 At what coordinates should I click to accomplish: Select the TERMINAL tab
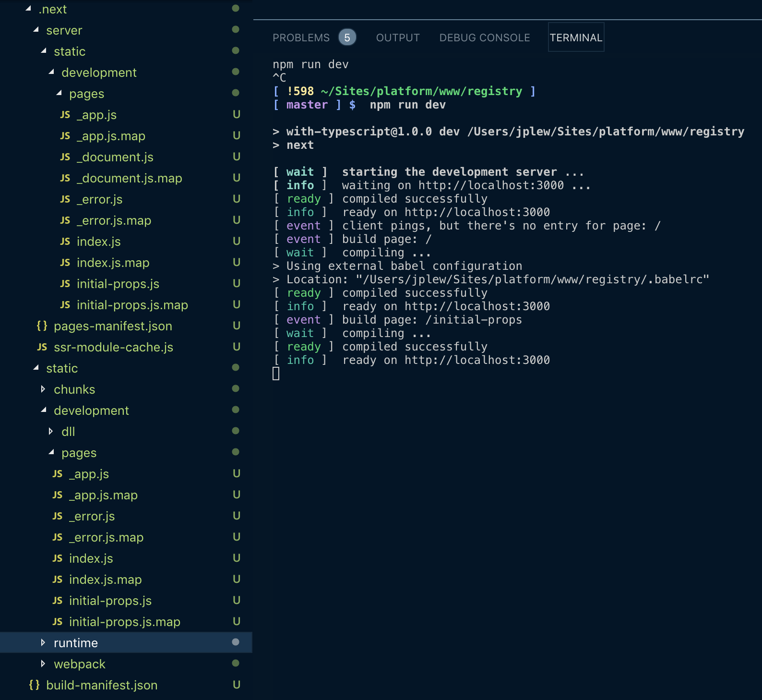(576, 37)
